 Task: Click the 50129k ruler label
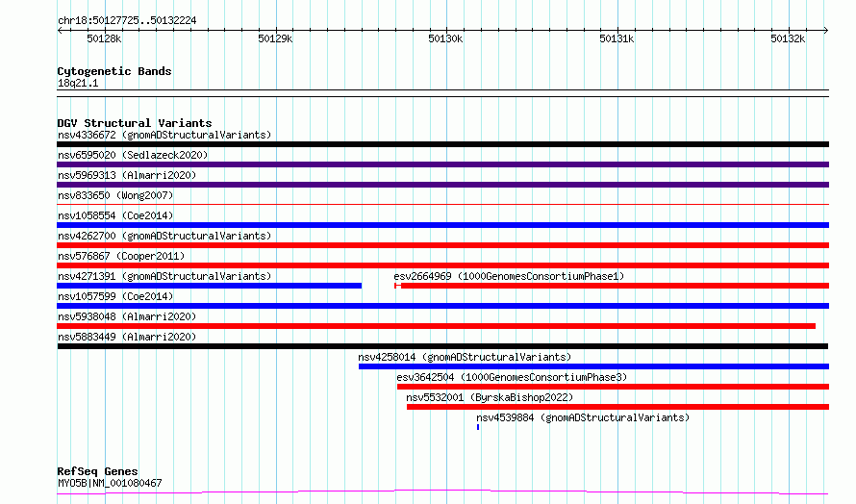pyautogui.click(x=275, y=38)
